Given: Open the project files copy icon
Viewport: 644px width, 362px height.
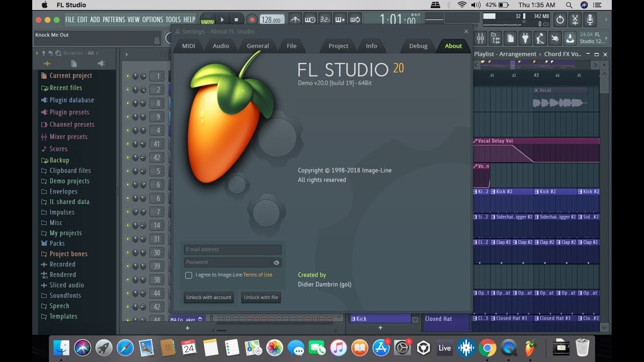Looking at the screenshot, I should point(510,38).
